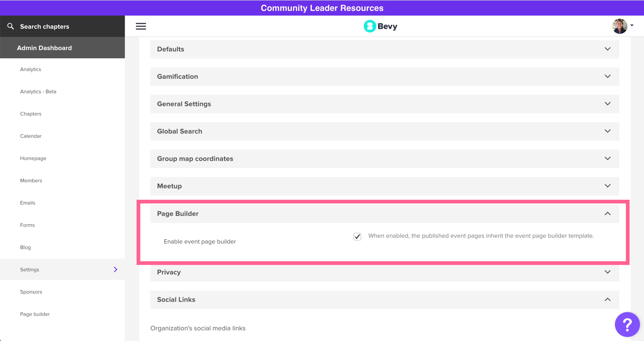Click the dropdown caret beside avatar
The image size is (644, 341).
(632, 25)
